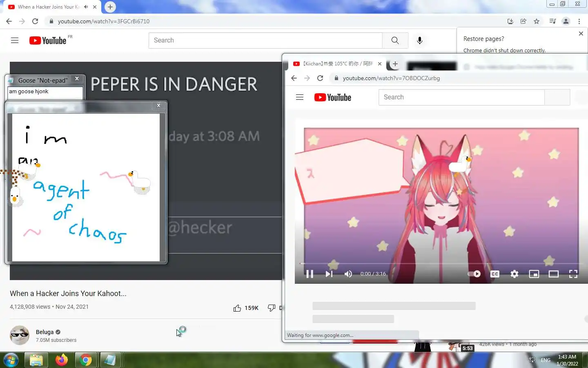Open File Explorer from taskbar
This screenshot has width=588, height=368.
coord(36,360)
